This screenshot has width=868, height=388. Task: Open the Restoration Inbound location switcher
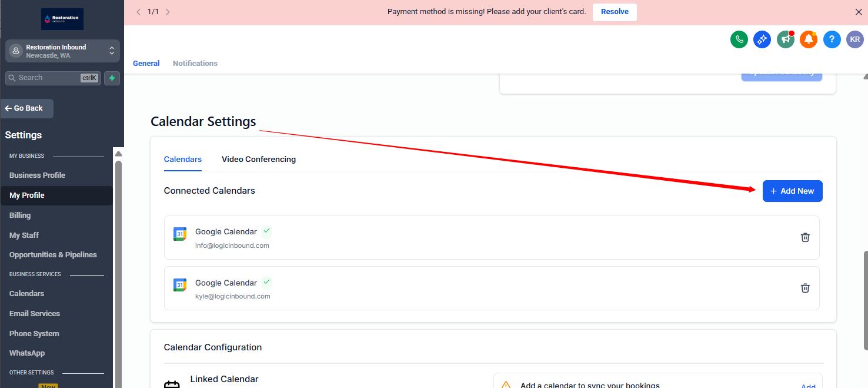point(62,51)
